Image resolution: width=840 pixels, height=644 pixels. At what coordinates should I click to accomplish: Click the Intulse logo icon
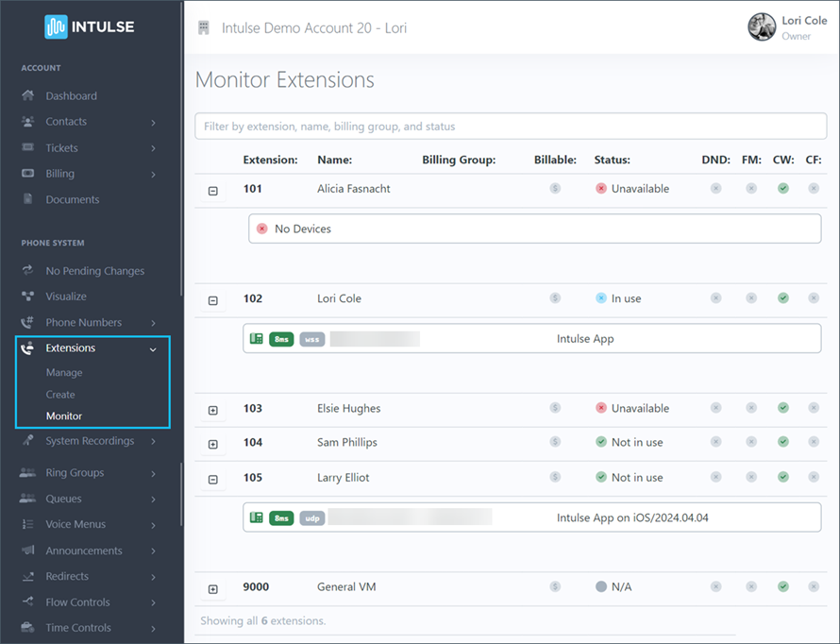(x=56, y=26)
